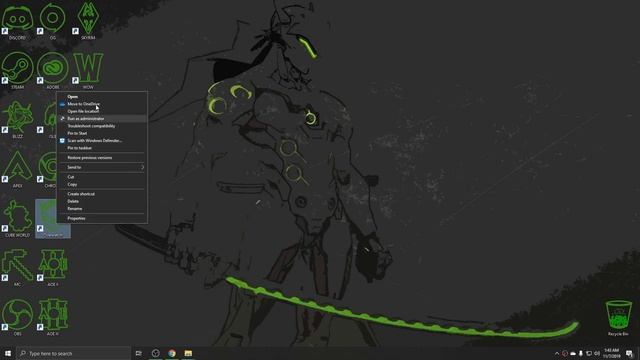The width and height of the screenshot is (640, 360).
Task: Select the Blizz (Blizzard) desktop icon
Action: (17, 120)
